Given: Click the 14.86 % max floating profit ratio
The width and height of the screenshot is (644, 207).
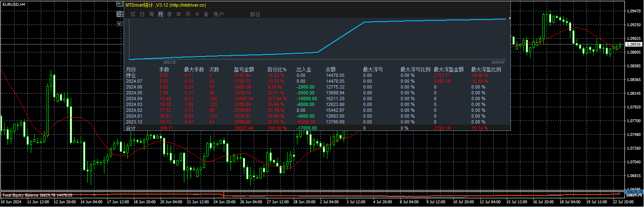Looking at the screenshot, I should click(x=479, y=76).
